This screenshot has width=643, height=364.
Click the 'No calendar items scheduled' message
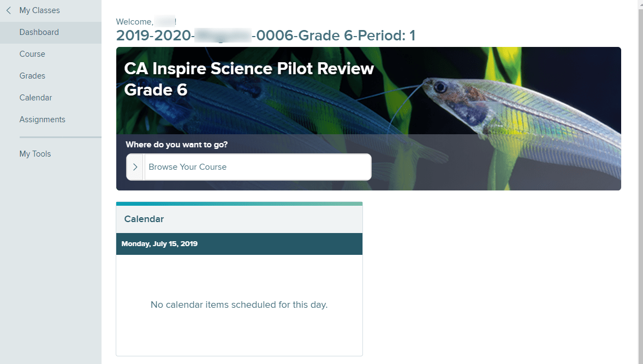pyautogui.click(x=239, y=305)
